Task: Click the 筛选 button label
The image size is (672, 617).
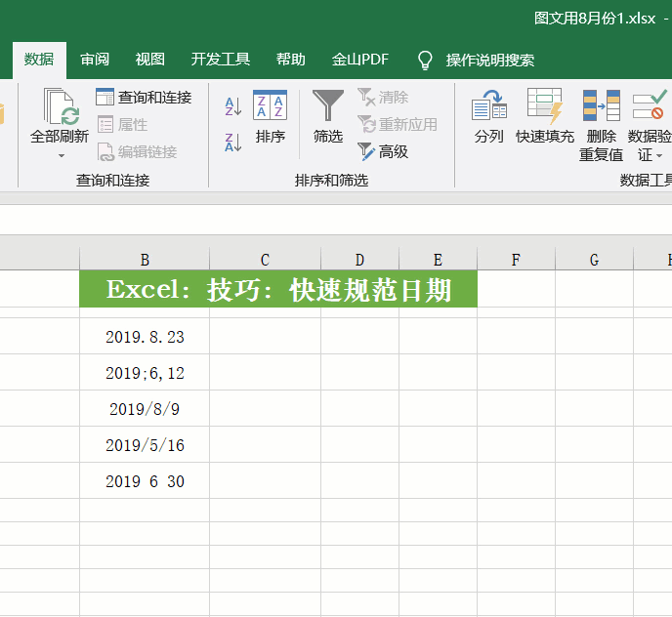Action: point(328,137)
